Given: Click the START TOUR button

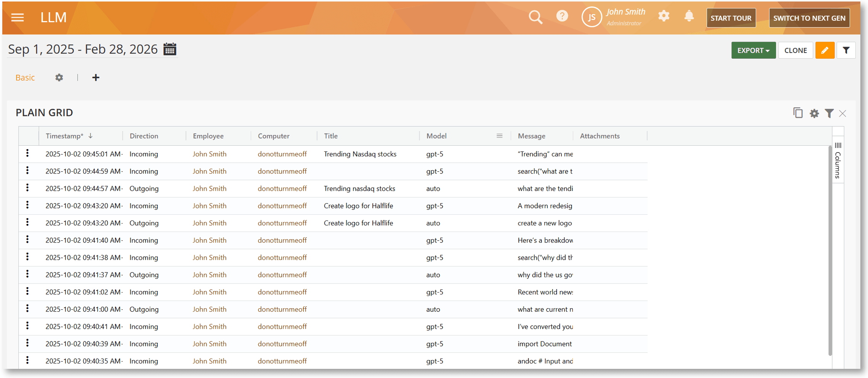Looking at the screenshot, I should (x=731, y=18).
